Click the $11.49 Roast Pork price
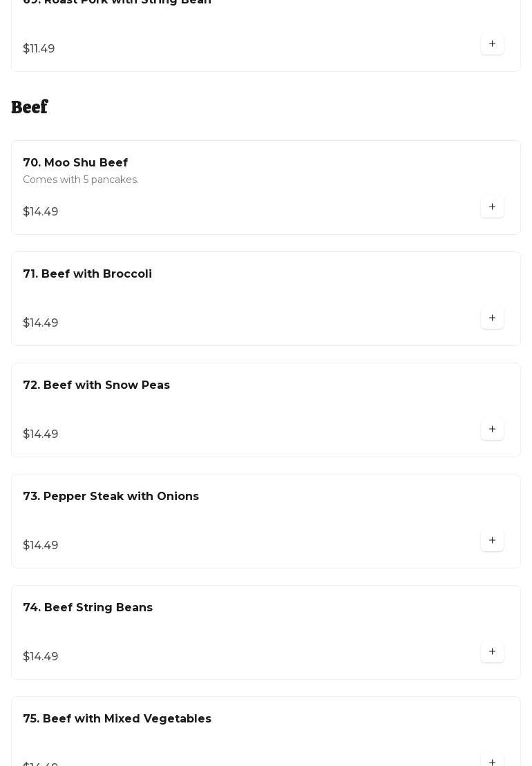532x766 pixels. pos(39,49)
